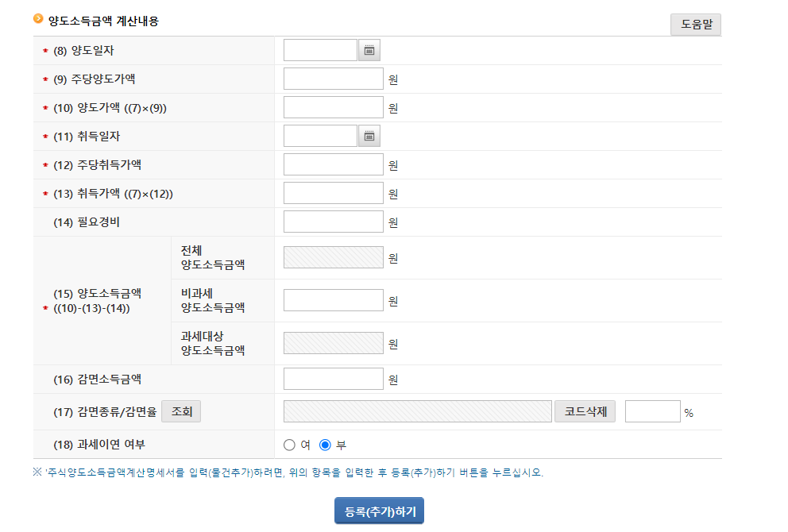The width and height of the screenshot is (788, 532).
Task: Select the 여 radio button for 과세이연 여부
Action: point(289,445)
